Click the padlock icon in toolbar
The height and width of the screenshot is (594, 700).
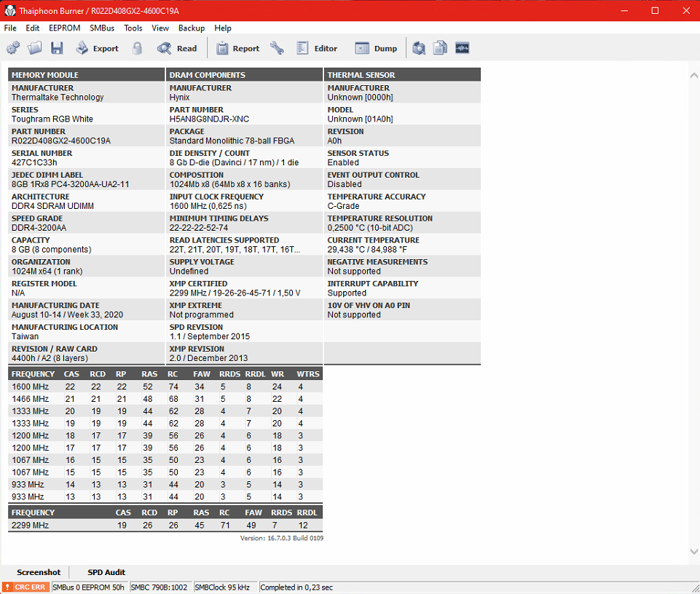(x=138, y=48)
